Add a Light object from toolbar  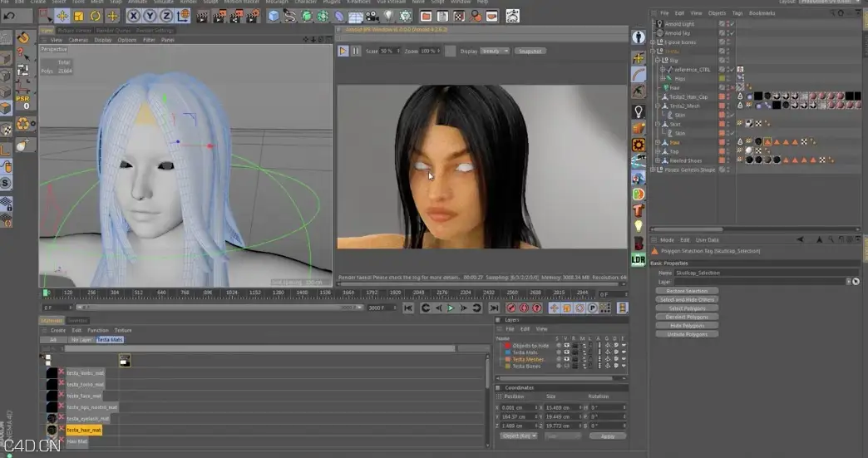(x=388, y=16)
